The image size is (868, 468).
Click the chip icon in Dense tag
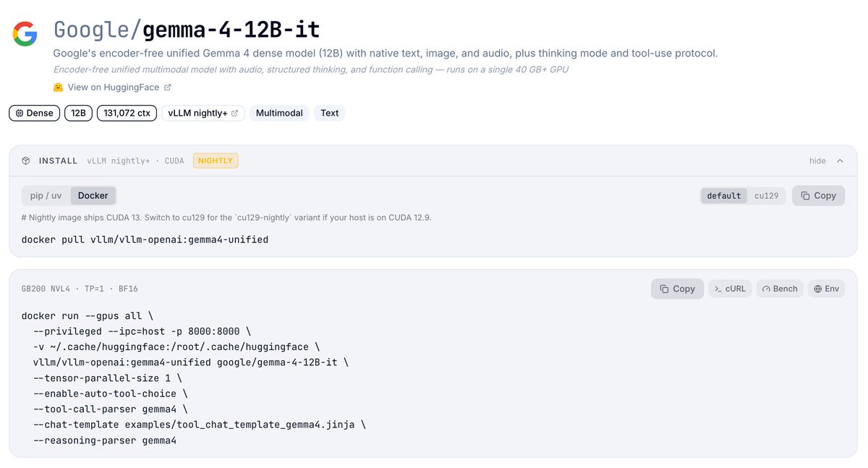(20, 113)
